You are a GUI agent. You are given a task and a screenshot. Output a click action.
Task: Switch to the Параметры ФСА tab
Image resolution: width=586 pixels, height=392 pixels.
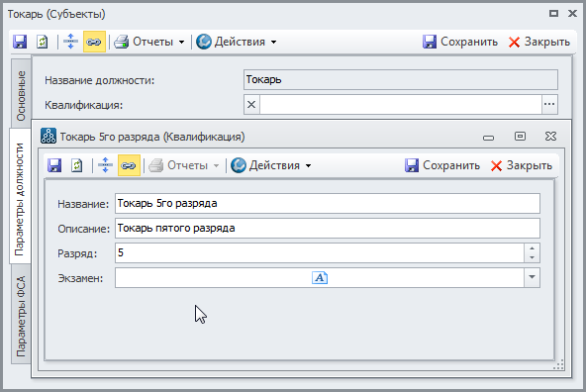pyautogui.click(x=21, y=316)
